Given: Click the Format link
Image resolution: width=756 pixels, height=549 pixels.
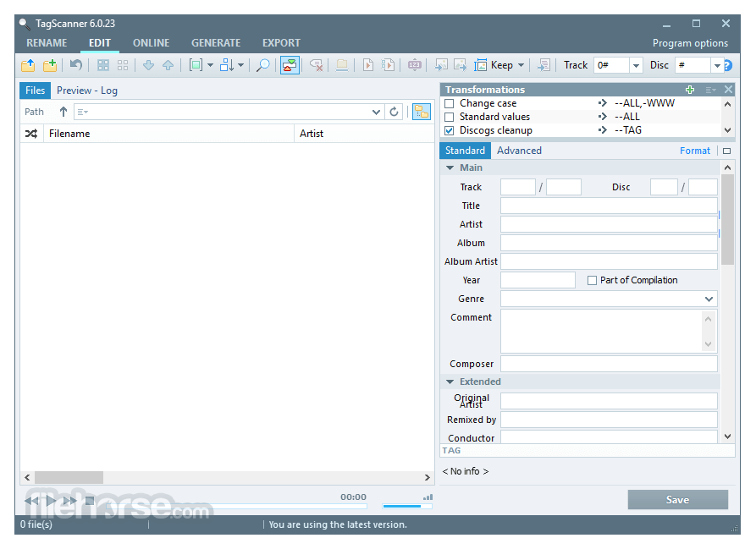Looking at the screenshot, I should [x=695, y=151].
